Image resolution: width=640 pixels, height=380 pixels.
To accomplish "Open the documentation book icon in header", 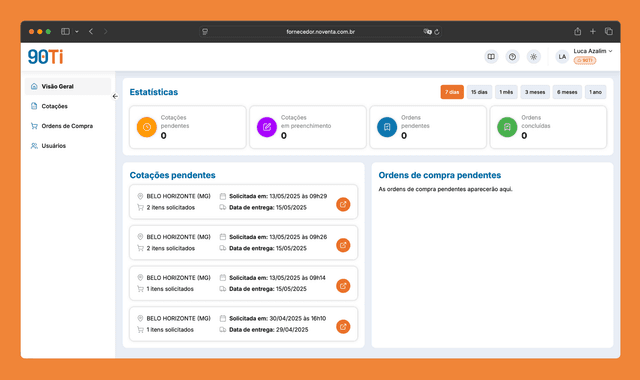I will pyautogui.click(x=491, y=57).
